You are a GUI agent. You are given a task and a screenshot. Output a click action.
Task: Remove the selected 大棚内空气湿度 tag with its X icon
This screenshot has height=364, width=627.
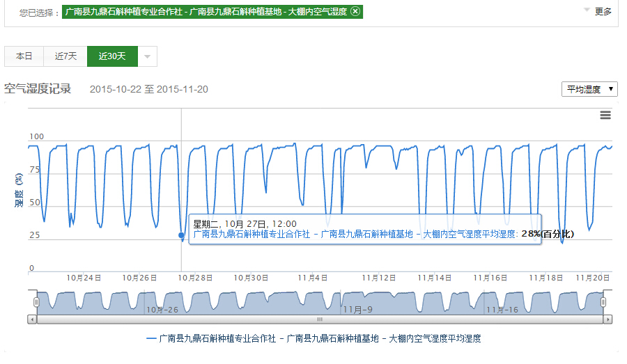click(355, 12)
